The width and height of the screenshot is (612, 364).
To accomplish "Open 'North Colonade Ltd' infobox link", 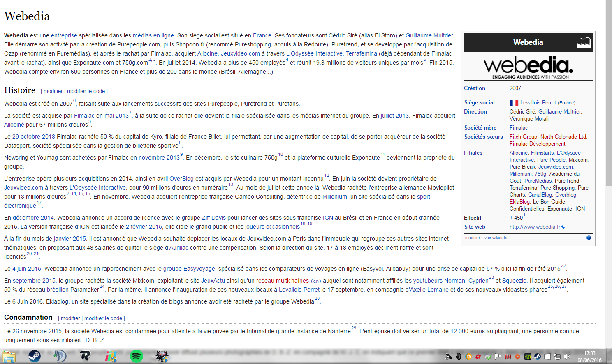I will click(x=563, y=137).
